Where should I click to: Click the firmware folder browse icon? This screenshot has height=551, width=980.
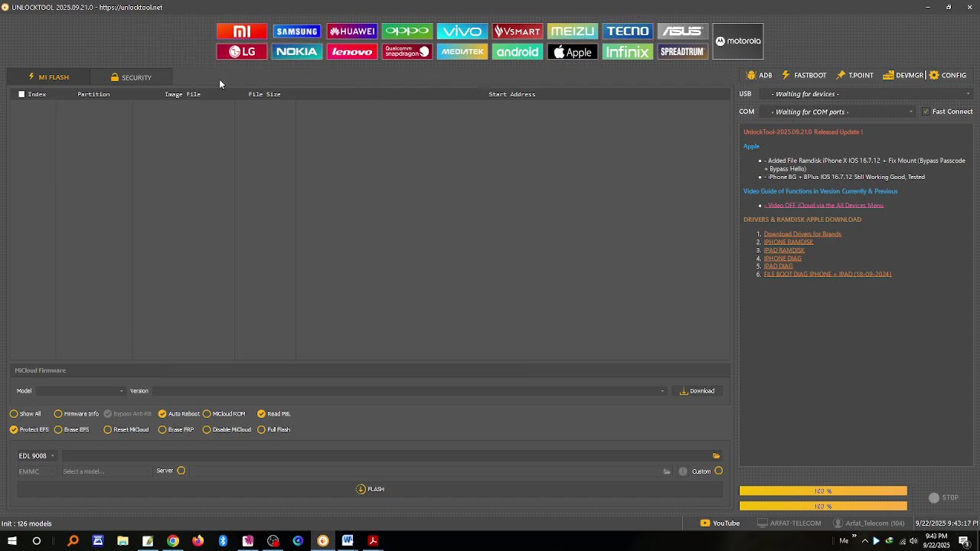[717, 456]
